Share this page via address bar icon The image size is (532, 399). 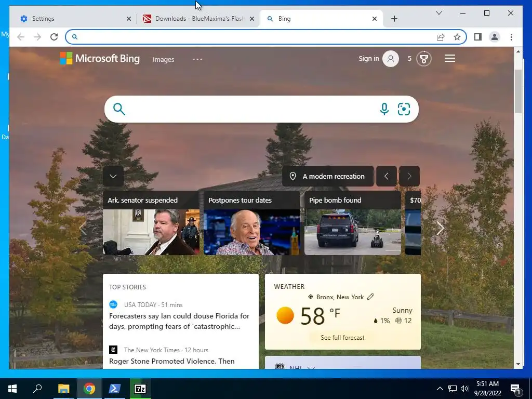[441, 37]
